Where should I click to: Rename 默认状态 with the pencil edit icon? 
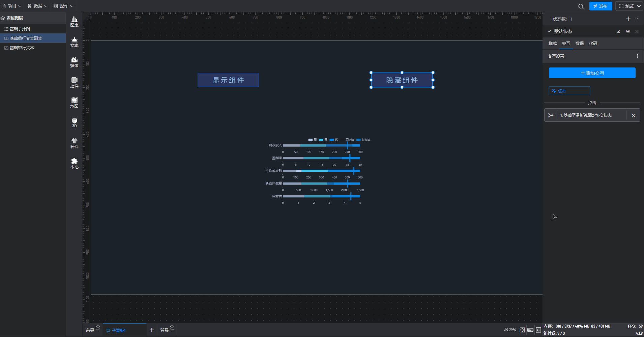tap(618, 31)
